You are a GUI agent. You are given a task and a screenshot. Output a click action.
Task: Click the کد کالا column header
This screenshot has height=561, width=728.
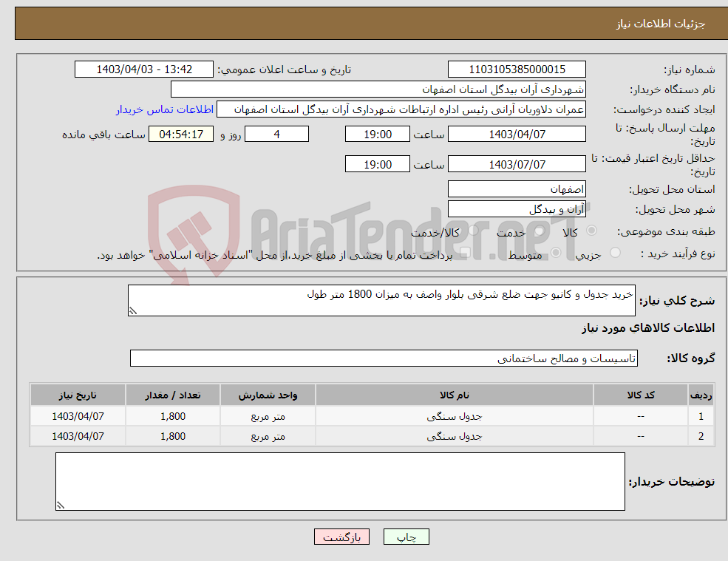click(x=641, y=395)
